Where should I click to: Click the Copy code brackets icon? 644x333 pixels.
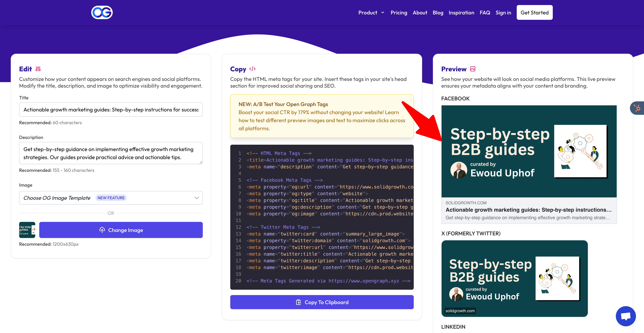252,69
